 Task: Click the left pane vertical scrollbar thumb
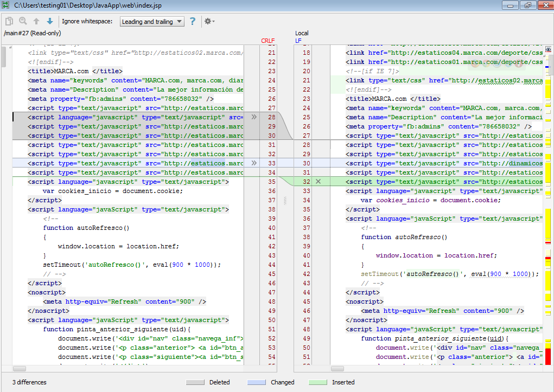point(4,56)
